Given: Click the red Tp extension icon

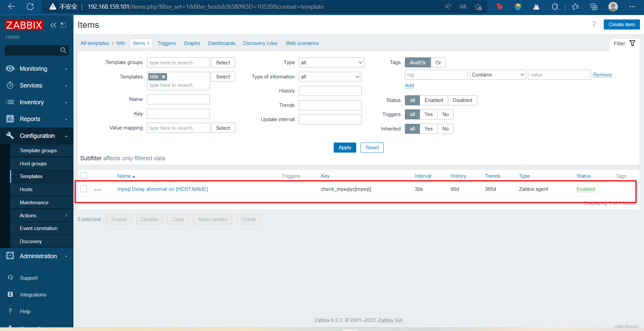Looking at the screenshot, I should pyautogui.click(x=499, y=6).
